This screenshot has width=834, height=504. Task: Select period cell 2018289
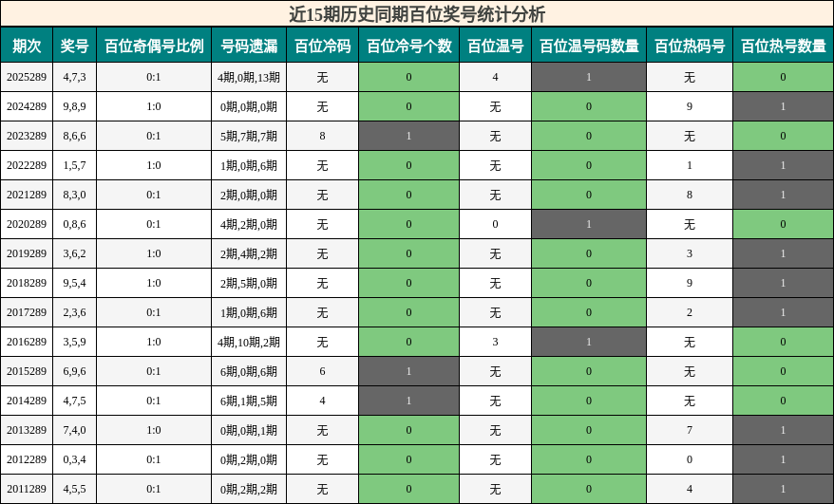27,283
